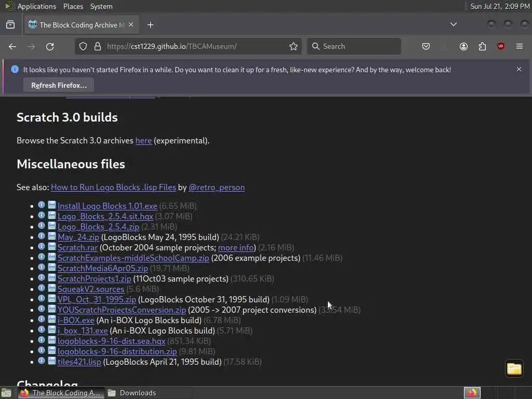This screenshot has height=399, width=532.
Task: Visit the @retro_person profile link
Action: pyautogui.click(x=217, y=187)
